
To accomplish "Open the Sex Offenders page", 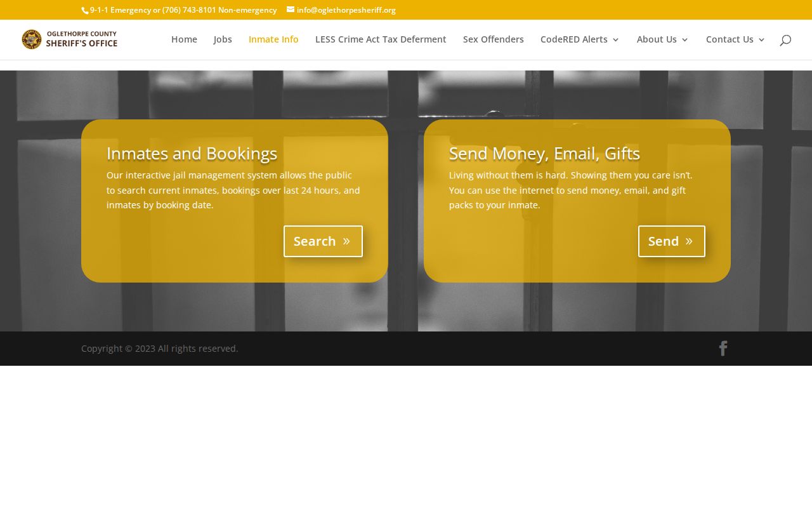I will pyautogui.click(x=494, y=39).
